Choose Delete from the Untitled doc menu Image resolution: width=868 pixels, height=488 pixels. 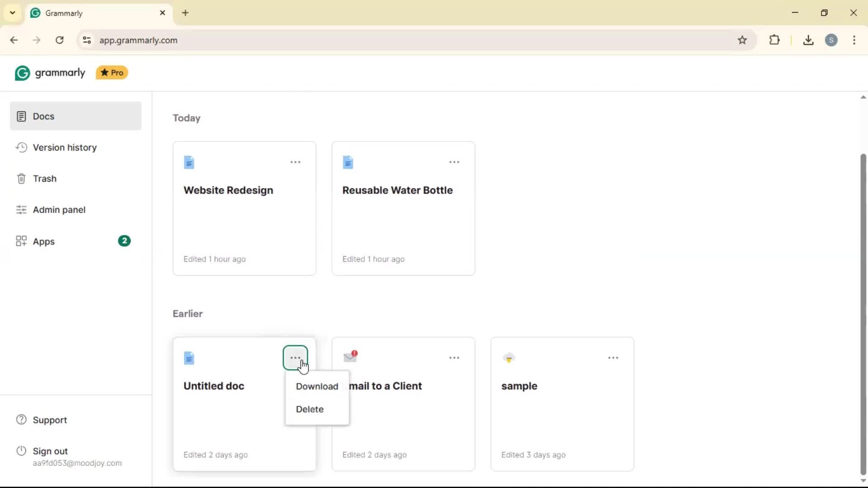(310, 409)
